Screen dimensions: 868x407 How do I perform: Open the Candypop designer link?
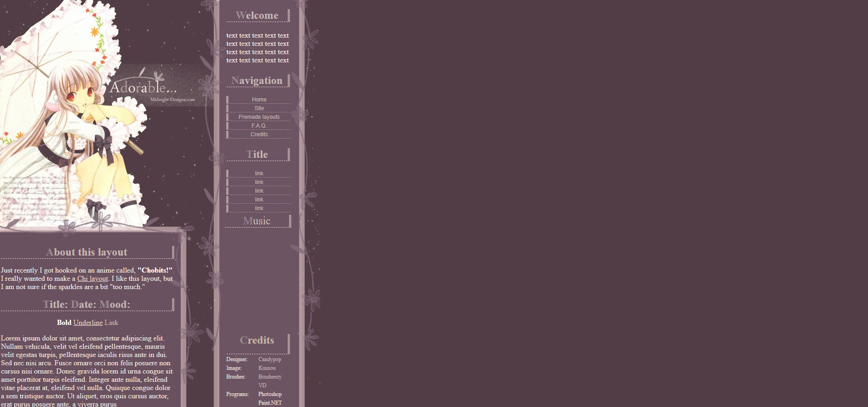[270, 359]
